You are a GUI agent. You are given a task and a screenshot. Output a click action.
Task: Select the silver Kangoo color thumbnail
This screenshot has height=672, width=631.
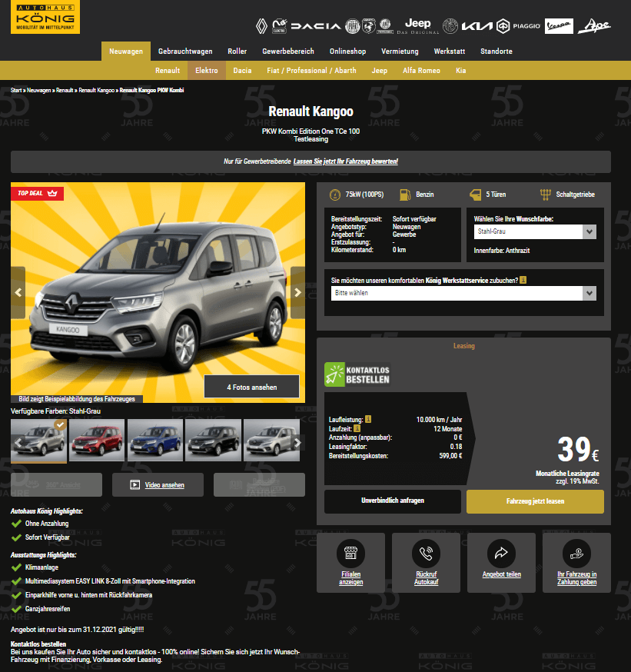click(x=271, y=440)
